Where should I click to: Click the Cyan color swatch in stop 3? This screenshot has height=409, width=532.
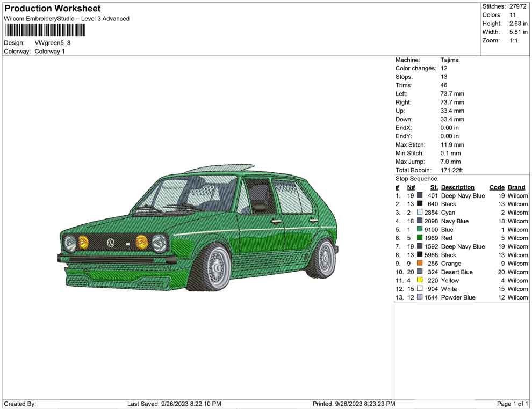tap(420, 213)
